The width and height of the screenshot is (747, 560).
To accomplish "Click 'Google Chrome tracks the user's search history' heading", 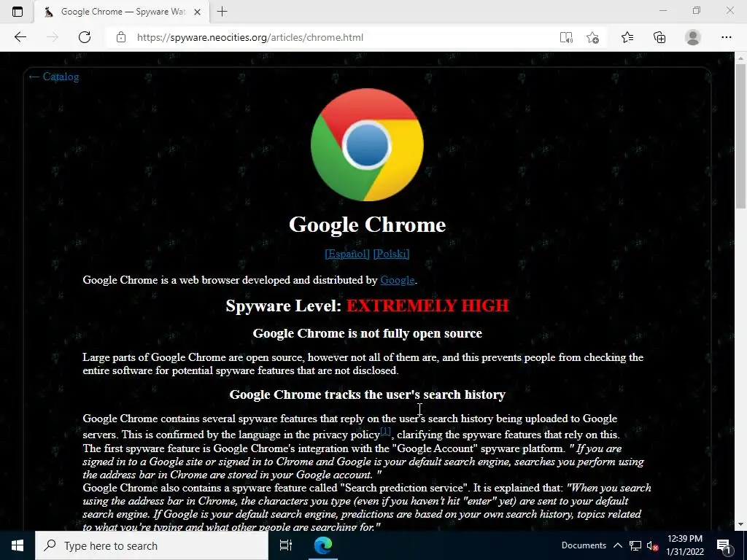I will tap(368, 394).
